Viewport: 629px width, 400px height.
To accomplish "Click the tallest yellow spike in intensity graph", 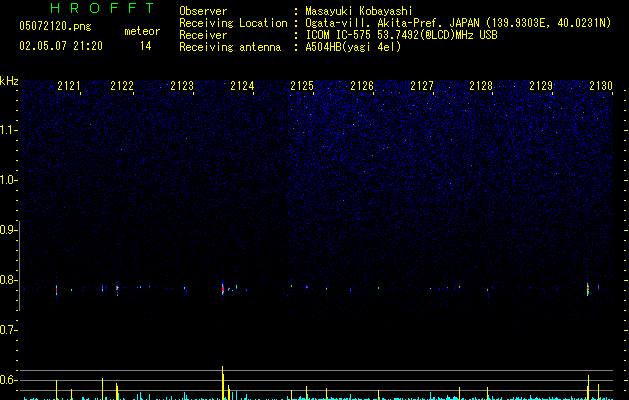I will tap(223, 383).
